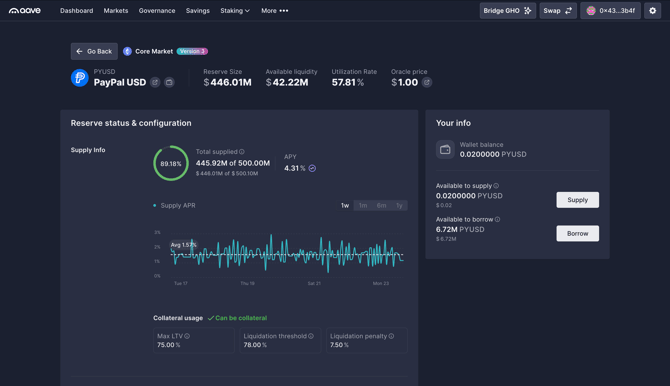Click the 89.18% supply progress ring
This screenshot has height=386, width=670.
click(x=171, y=163)
